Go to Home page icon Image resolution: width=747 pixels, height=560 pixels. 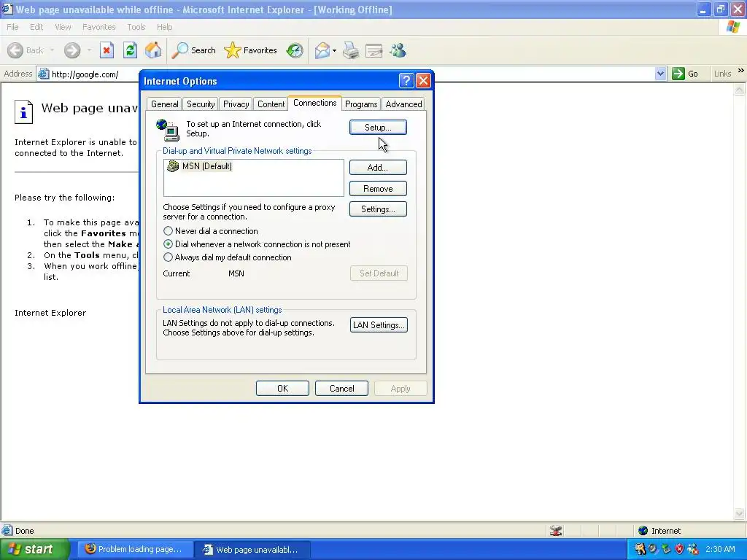pyautogui.click(x=153, y=50)
